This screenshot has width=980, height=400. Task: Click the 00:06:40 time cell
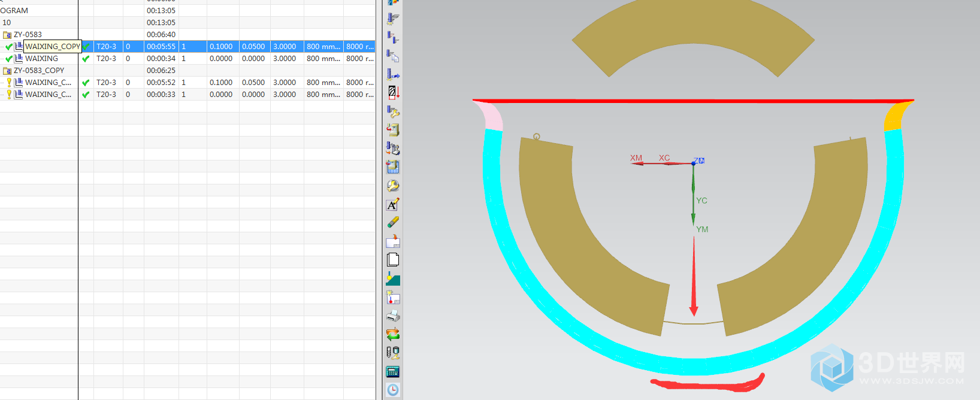tap(161, 35)
